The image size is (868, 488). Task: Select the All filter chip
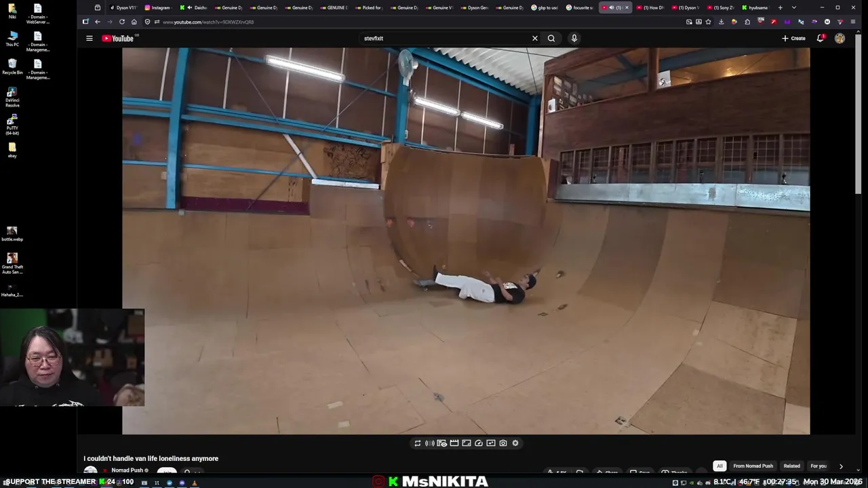(x=719, y=466)
